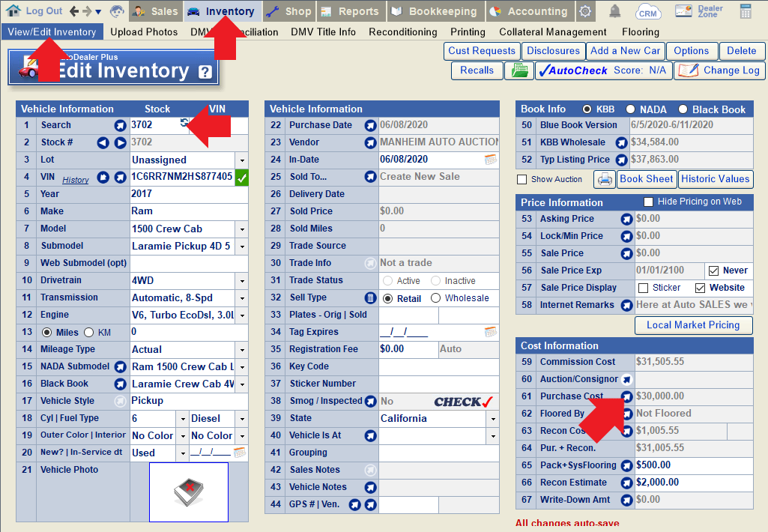
Task: Open the CRM cloud icon
Action: coord(648,11)
